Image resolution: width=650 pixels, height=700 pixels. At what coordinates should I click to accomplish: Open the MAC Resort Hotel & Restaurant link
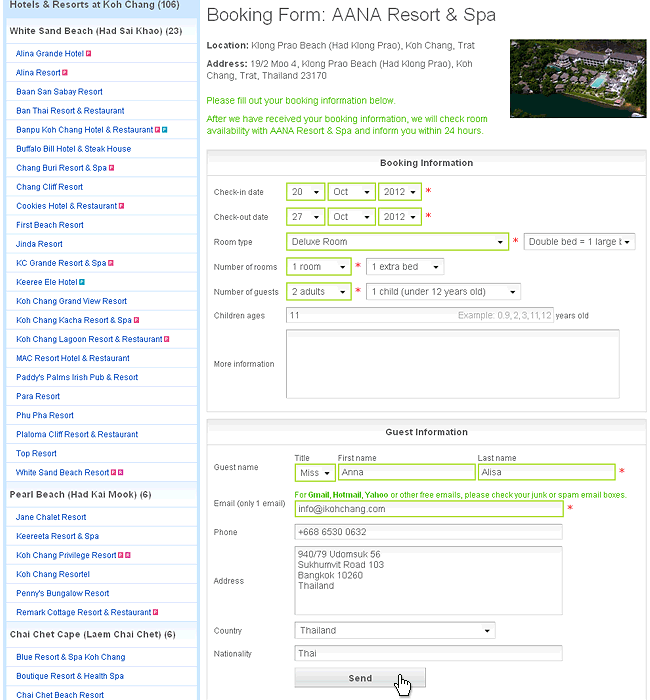73,358
